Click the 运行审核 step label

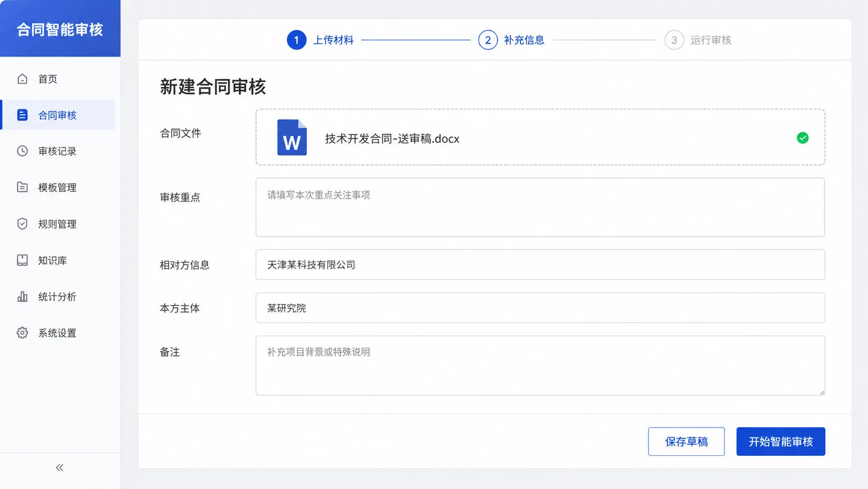[711, 40]
